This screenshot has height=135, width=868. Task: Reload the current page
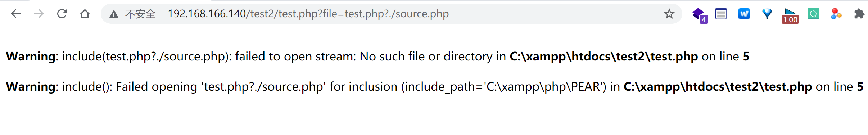coord(62,14)
